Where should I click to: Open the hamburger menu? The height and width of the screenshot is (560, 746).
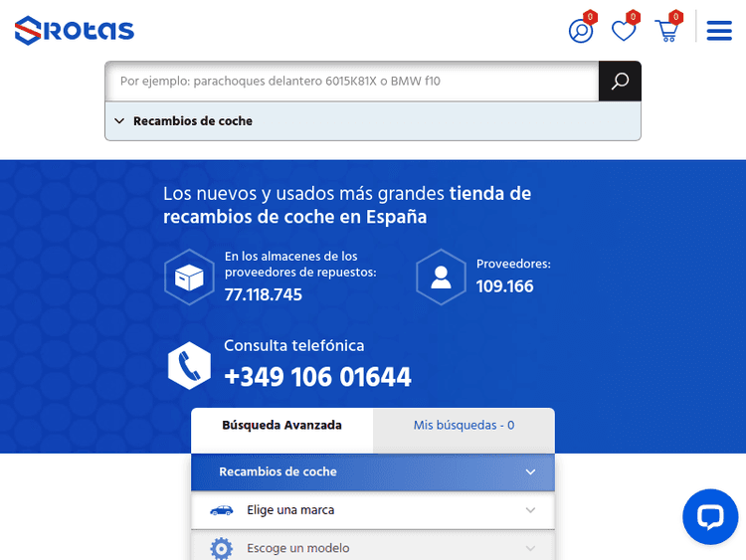[x=719, y=31]
